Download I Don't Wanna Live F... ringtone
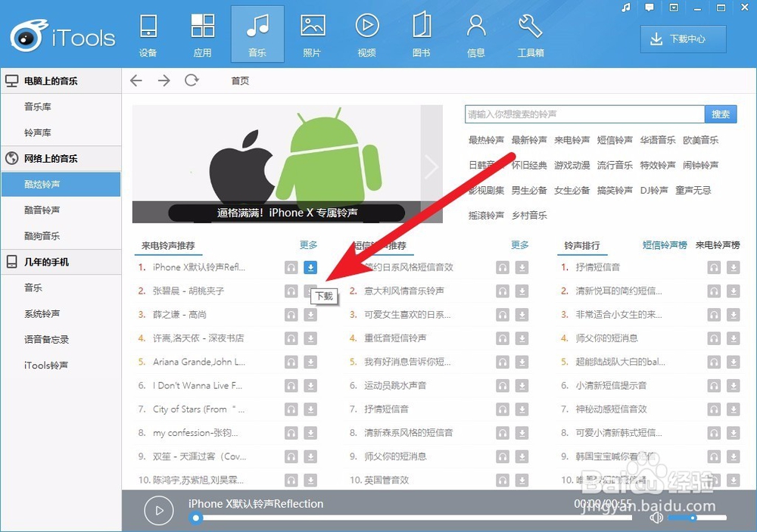Viewport: 757px width, 532px height. 310,385
